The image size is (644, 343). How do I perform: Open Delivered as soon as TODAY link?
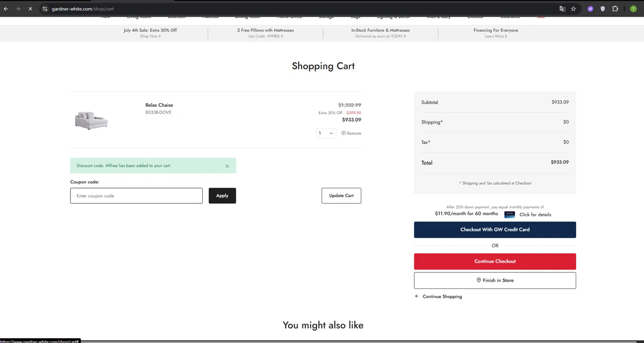click(380, 36)
